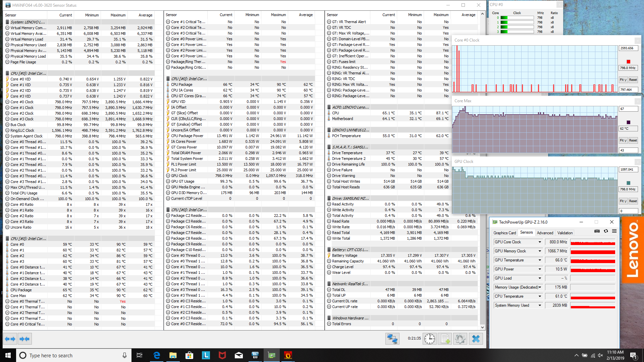644x362 pixels.
Task: Open the GPU Temperature sensor dropdown
Action: [540, 260]
